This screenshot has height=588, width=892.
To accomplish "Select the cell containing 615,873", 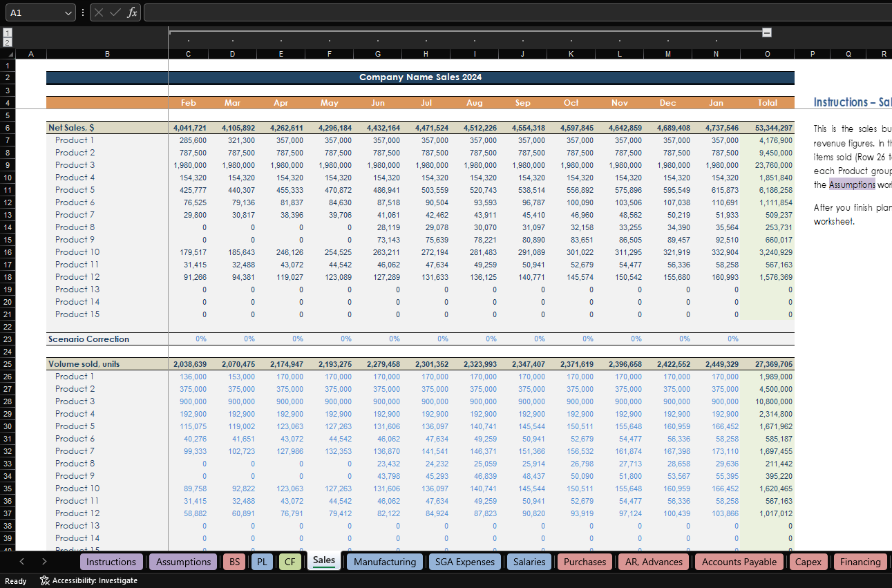I will point(716,190).
